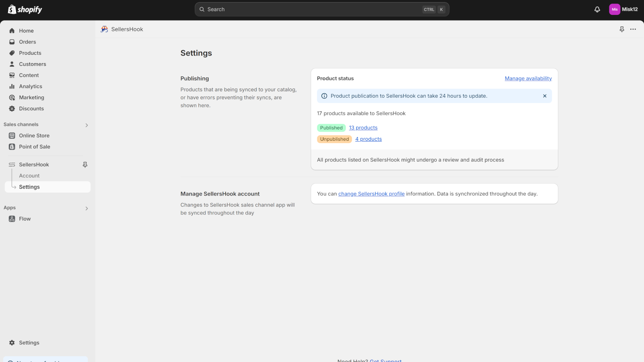The height and width of the screenshot is (362, 644).
Task: Click Sales channels heading
Action: 21,125
